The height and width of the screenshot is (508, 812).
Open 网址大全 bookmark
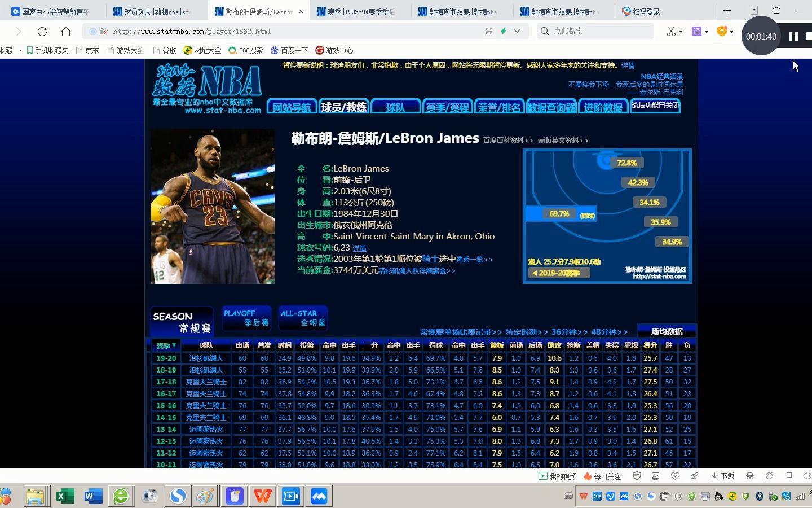pyautogui.click(x=202, y=50)
